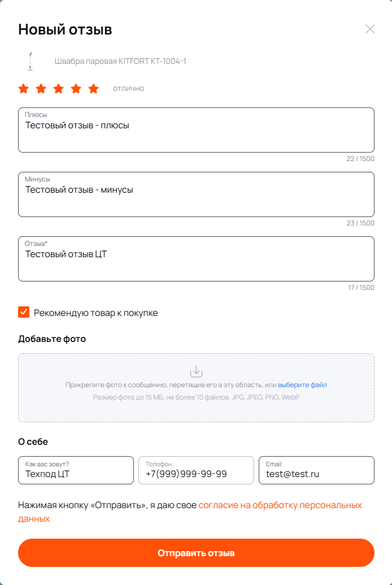The width and height of the screenshot is (392, 585).
Task: Click the download arrow icon in photo area
Action: (196, 371)
